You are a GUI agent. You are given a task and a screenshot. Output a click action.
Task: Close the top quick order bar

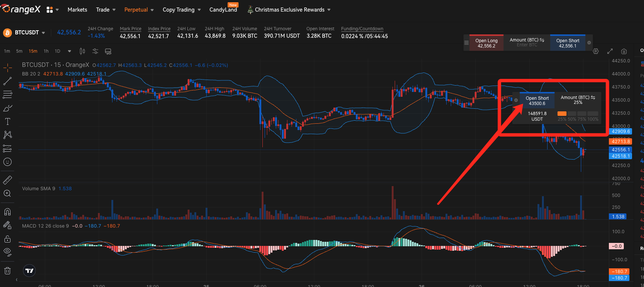click(589, 43)
